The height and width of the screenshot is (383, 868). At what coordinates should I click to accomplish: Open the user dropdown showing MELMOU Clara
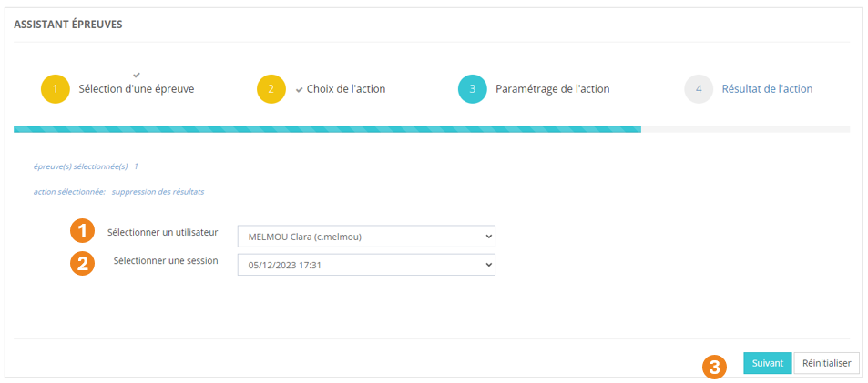click(365, 237)
